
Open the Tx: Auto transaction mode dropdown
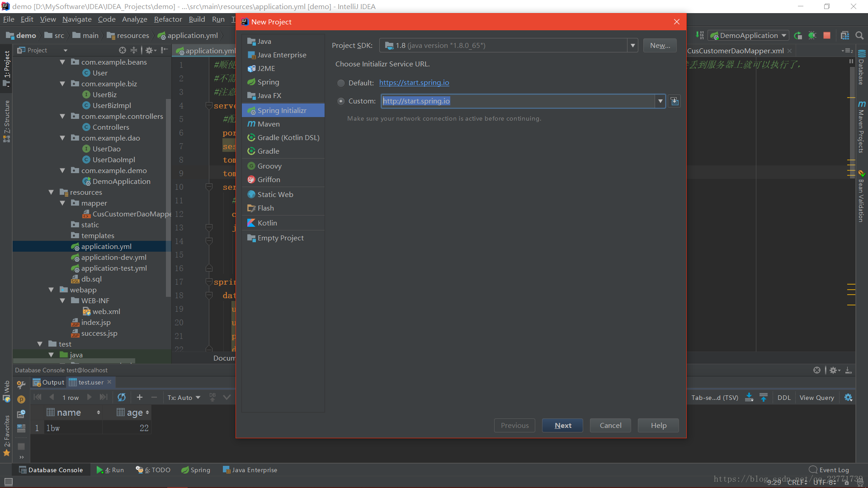(x=184, y=398)
